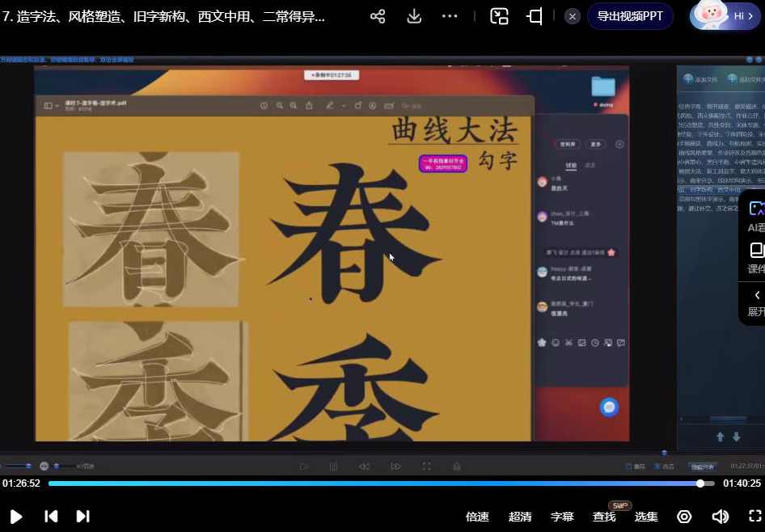
Task: Open the 选集 episode list
Action: [646, 516]
